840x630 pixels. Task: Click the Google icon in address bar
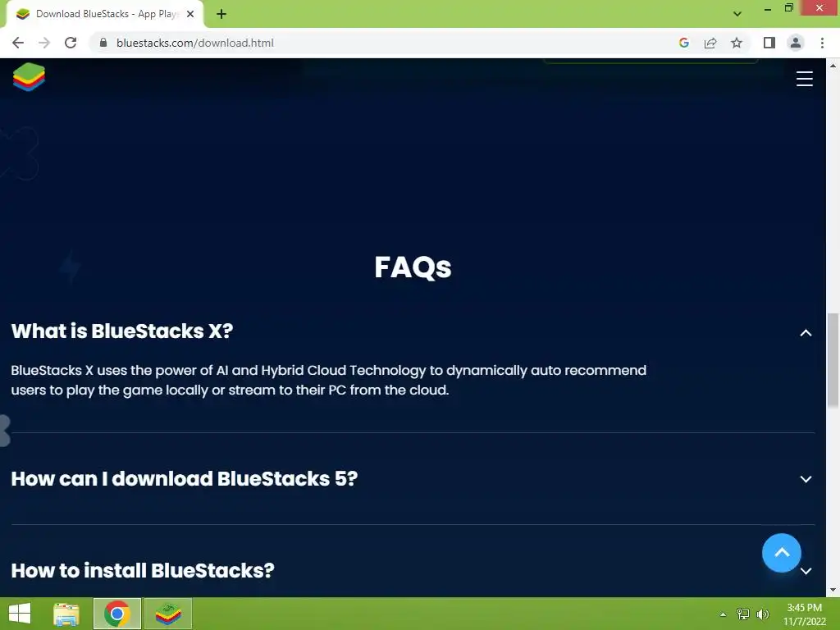pyautogui.click(x=683, y=43)
